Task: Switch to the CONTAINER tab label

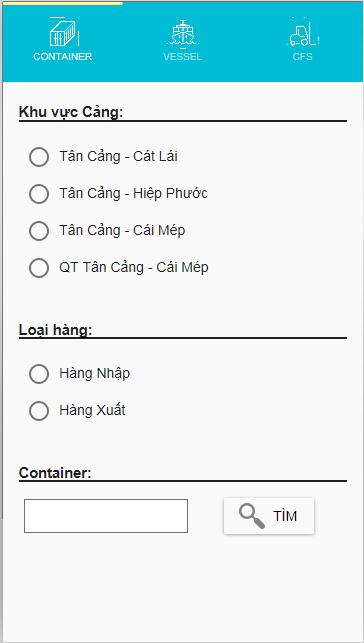Action: pyautogui.click(x=63, y=57)
